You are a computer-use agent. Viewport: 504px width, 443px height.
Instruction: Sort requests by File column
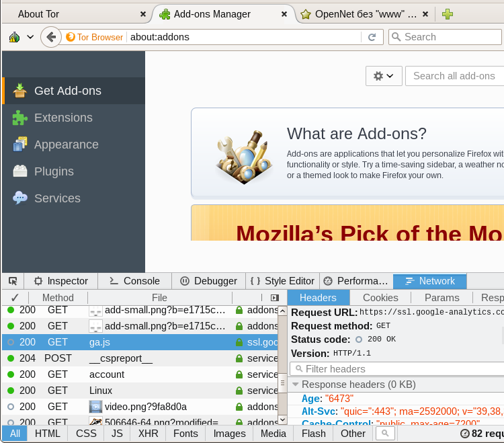pyautogui.click(x=160, y=298)
